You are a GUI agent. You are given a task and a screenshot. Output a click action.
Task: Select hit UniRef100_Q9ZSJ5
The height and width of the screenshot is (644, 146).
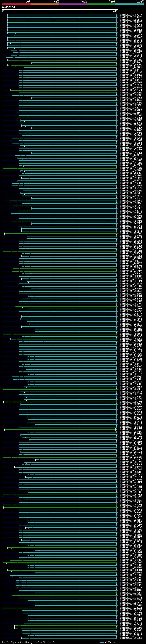click(131, 20)
